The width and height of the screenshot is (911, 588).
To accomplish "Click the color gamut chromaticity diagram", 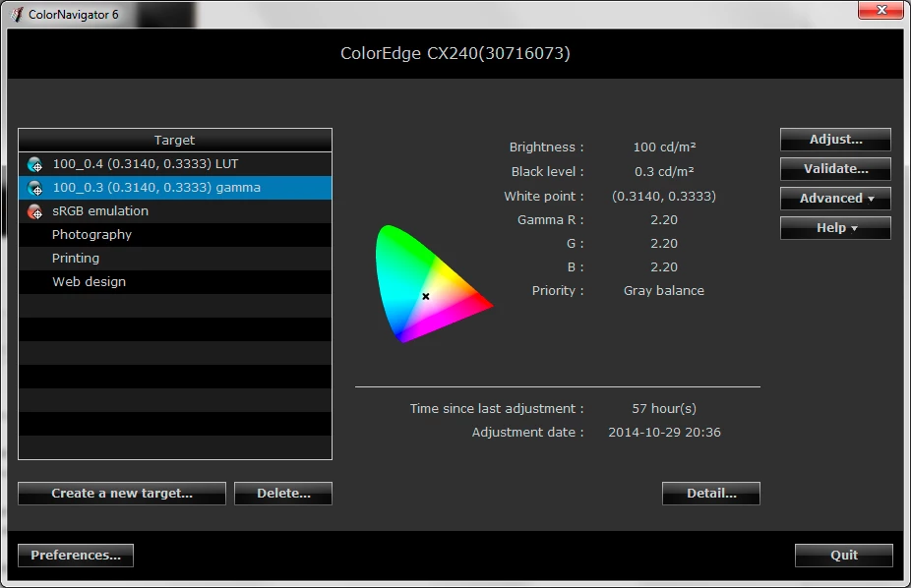I will (434, 284).
